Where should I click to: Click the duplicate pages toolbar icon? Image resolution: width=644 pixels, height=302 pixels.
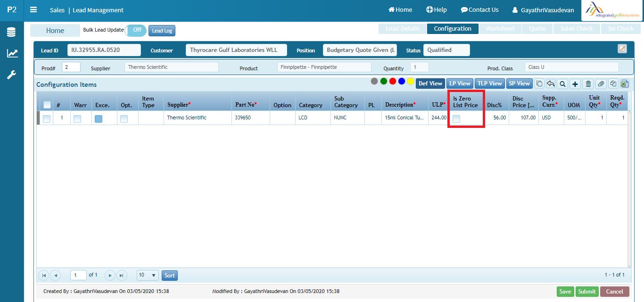pos(613,84)
